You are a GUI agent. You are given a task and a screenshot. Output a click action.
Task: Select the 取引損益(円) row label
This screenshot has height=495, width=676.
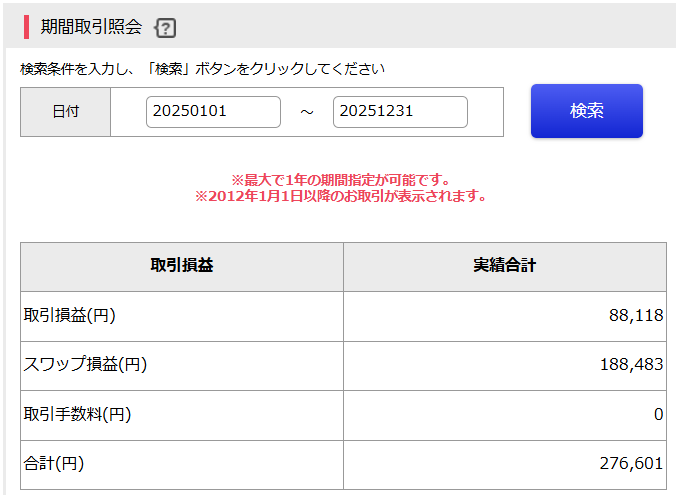(70, 315)
